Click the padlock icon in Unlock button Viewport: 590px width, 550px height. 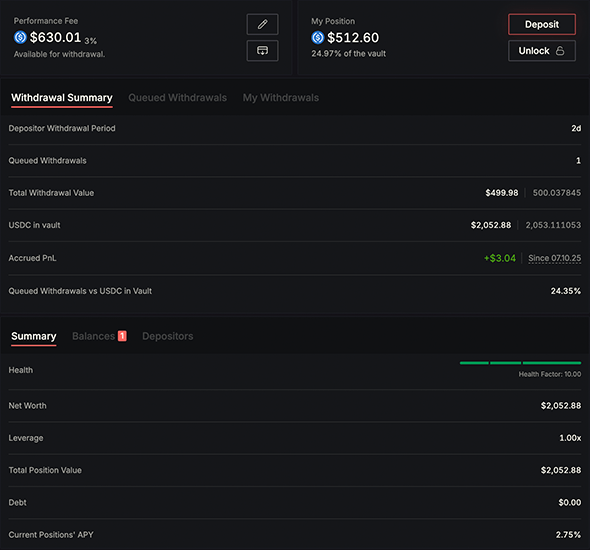pyautogui.click(x=560, y=51)
